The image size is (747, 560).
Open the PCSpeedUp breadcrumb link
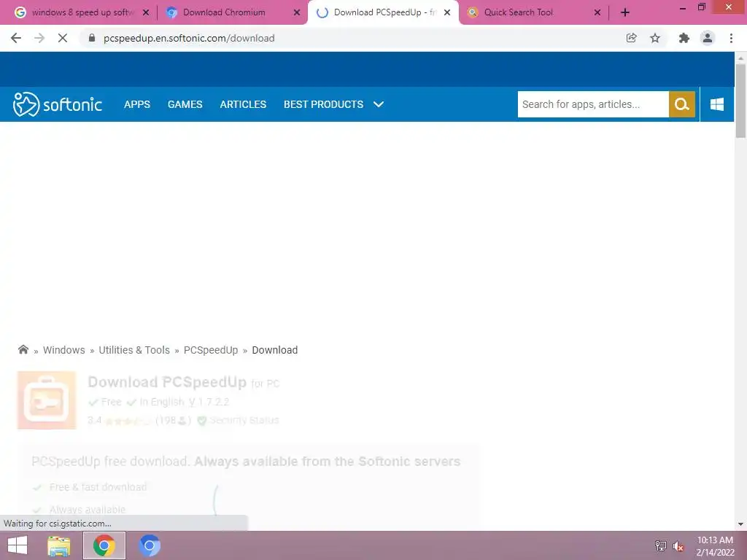[x=211, y=350]
